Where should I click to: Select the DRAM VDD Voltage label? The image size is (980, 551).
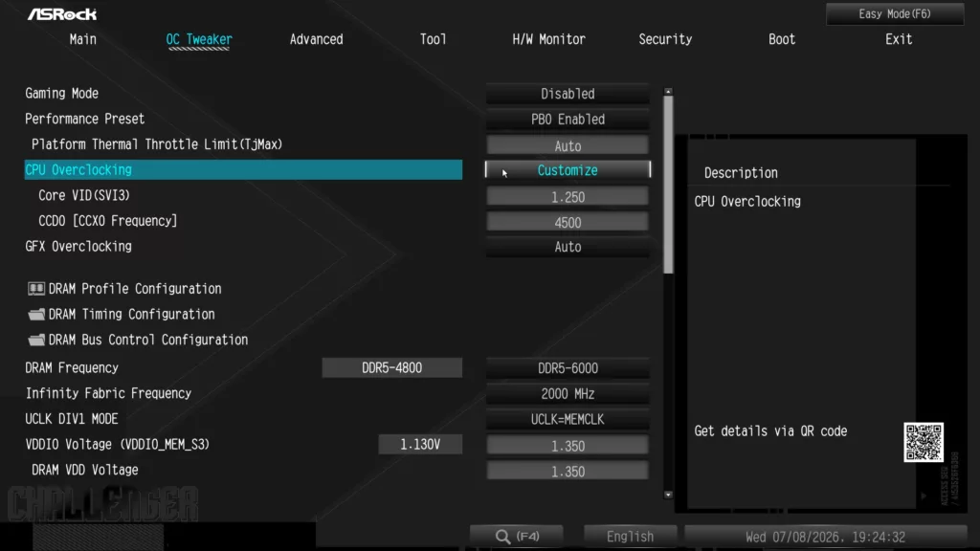pos(85,470)
